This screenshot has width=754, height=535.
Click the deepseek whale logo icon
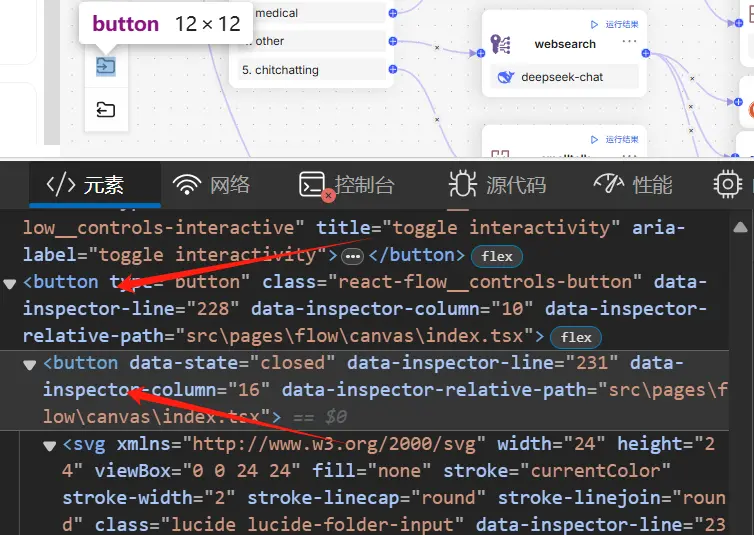[x=505, y=77]
